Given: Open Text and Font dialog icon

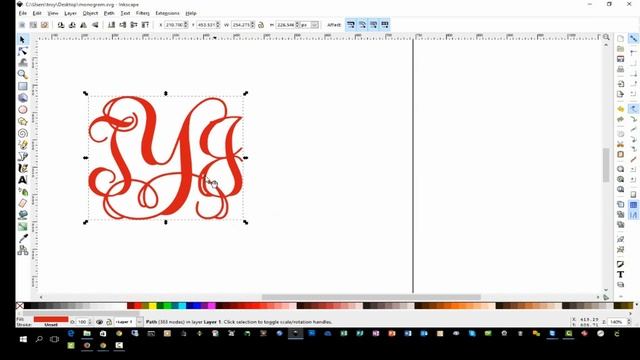Looking at the screenshot, I should click(620, 275).
